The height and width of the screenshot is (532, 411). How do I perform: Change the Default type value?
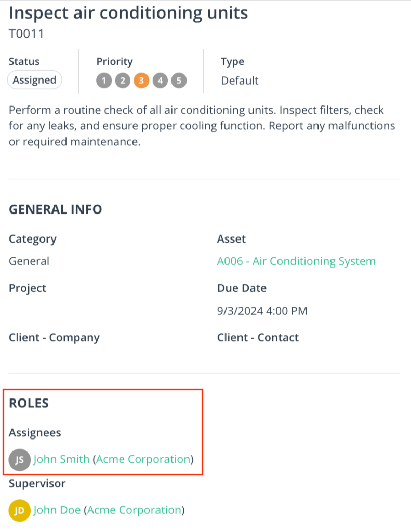(x=240, y=81)
